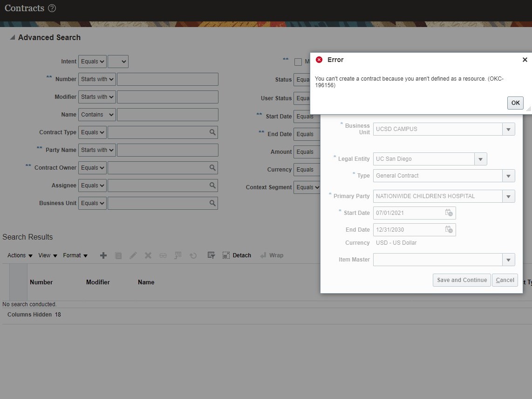Expand the Business Unit UCSD CAMPUS dropdown arrow
The width and height of the screenshot is (532, 399).
[x=508, y=129]
